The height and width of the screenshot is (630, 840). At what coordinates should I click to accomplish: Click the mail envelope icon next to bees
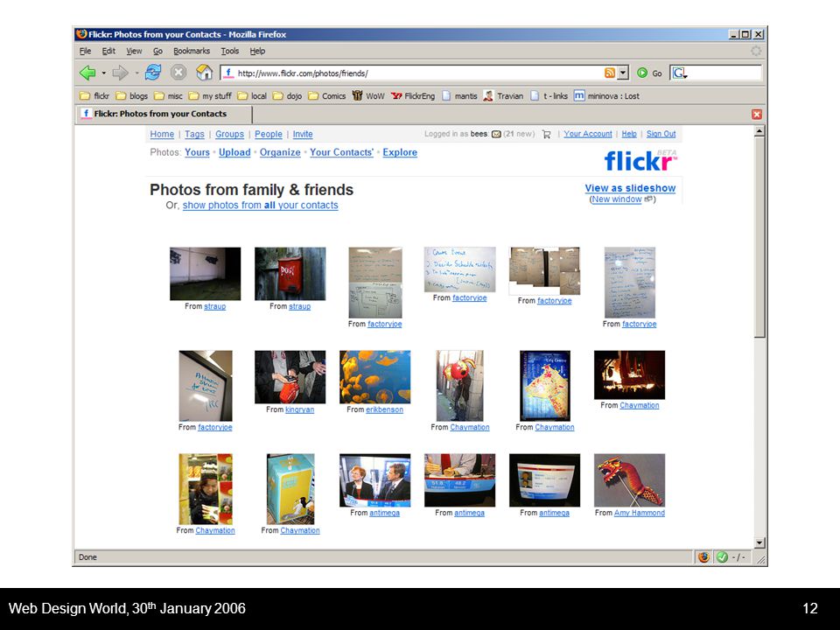(496, 134)
